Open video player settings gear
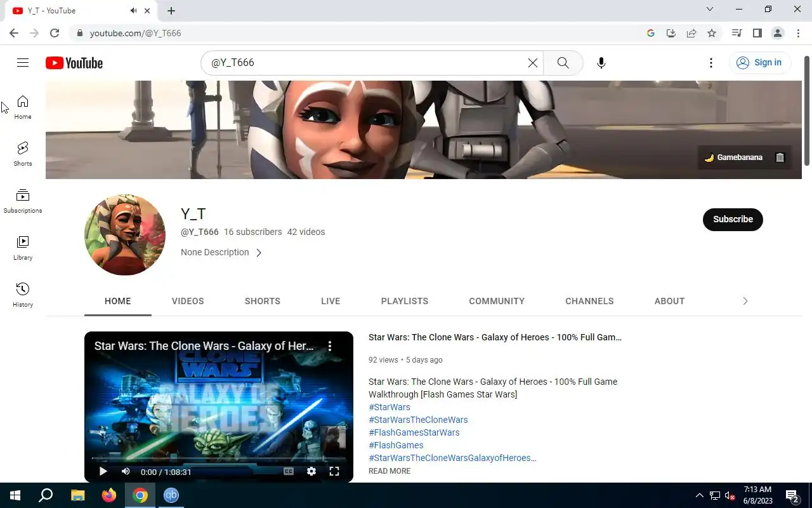812x508 pixels. click(x=311, y=471)
